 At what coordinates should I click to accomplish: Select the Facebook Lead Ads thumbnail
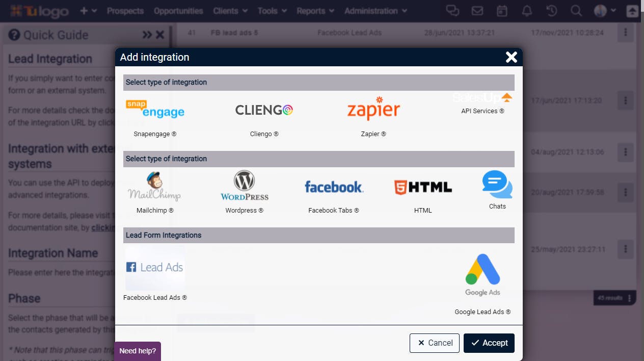click(x=155, y=267)
